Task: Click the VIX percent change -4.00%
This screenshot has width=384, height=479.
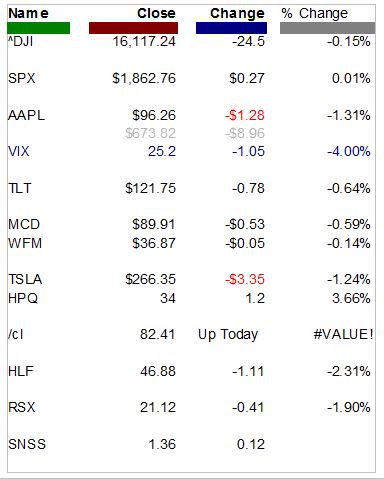Action: coord(349,151)
